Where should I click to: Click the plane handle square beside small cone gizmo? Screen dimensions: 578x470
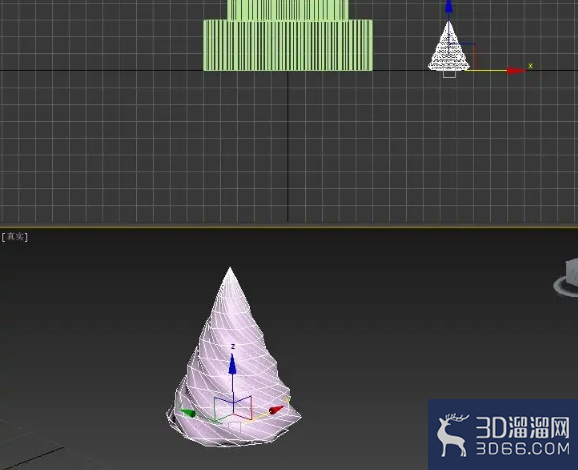[462, 56]
